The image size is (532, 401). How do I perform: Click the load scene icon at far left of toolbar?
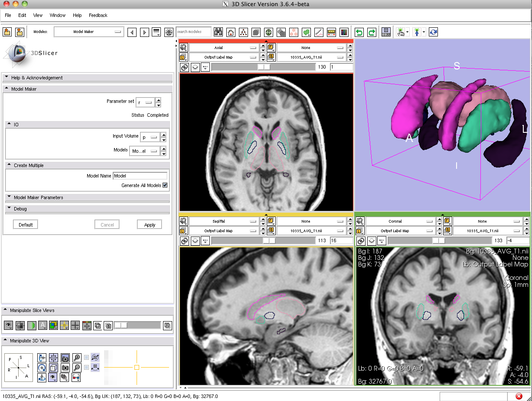(7, 32)
